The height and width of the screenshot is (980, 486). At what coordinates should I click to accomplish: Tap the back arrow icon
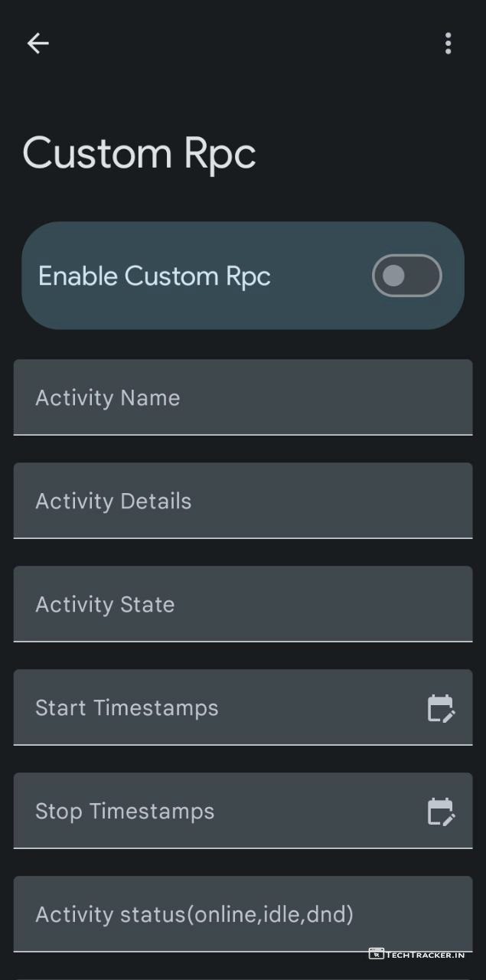[x=38, y=44]
